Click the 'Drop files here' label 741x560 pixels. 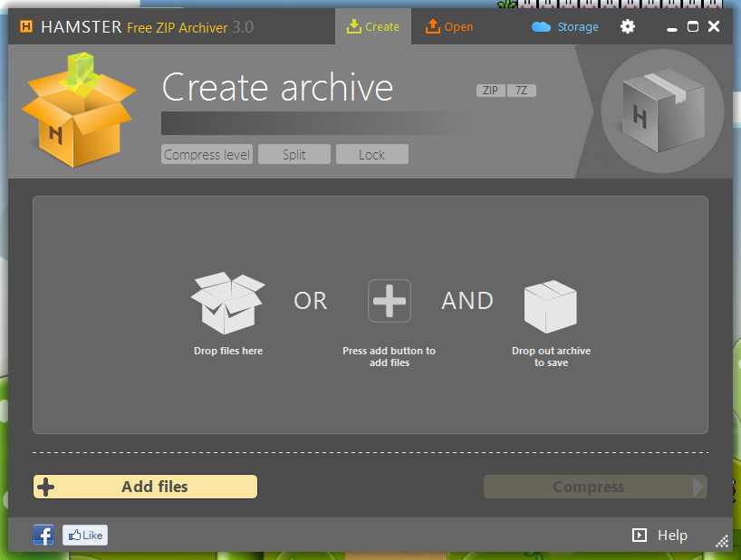[228, 351]
